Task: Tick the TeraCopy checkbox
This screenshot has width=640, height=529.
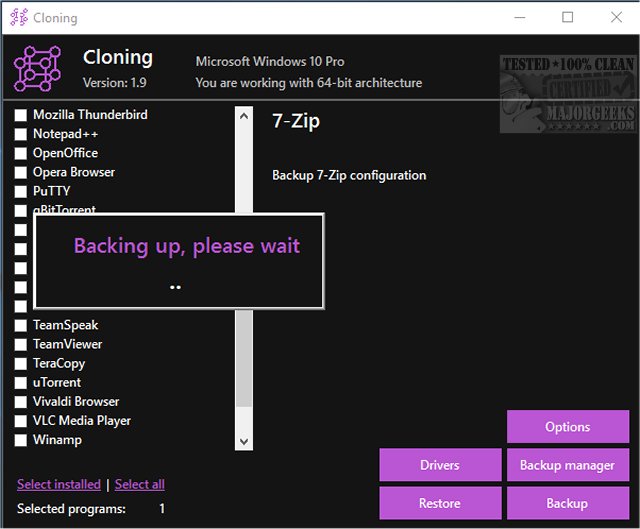Action: [x=21, y=364]
